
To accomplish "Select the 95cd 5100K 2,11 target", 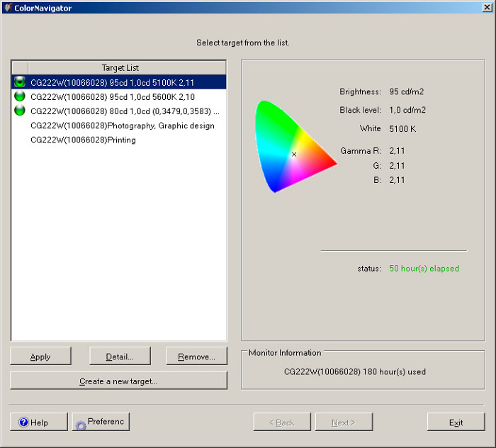I will pos(112,82).
